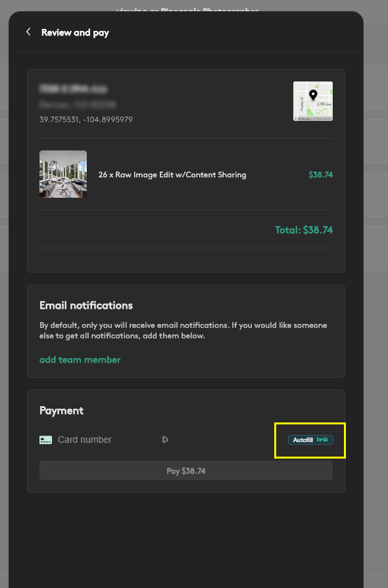Image resolution: width=388 pixels, height=588 pixels.
Task: Click the coordinates 39.7575531, -104.8995979
Action: click(86, 120)
